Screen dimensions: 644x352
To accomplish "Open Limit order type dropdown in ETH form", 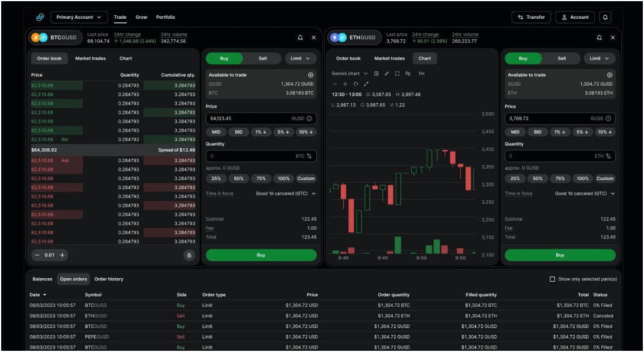I will click(x=600, y=59).
